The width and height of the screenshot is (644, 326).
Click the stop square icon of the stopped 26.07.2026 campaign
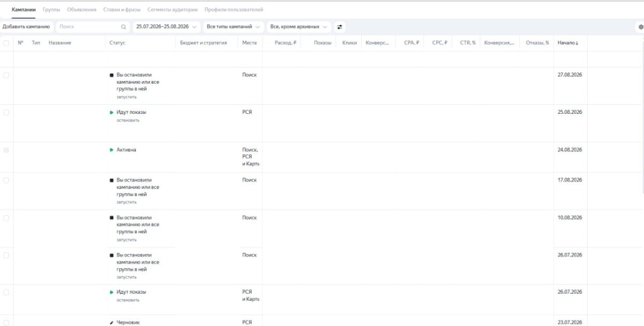pyautogui.click(x=112, y=255)
